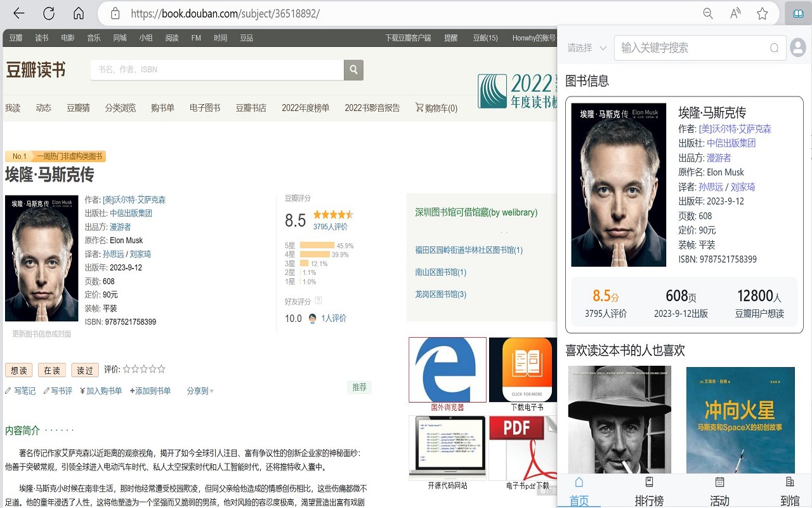
Task: Expand the 分享到 share dropdown
Action: (x=200, y=391)
